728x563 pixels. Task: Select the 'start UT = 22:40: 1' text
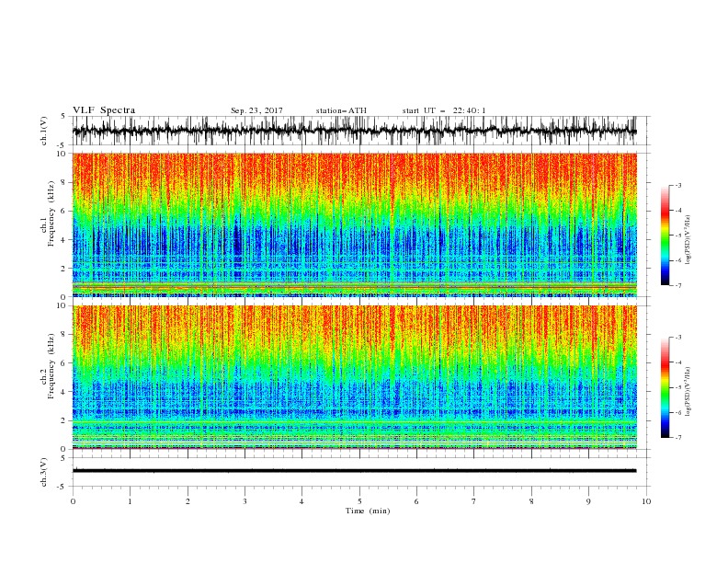[x=444, y=110]
